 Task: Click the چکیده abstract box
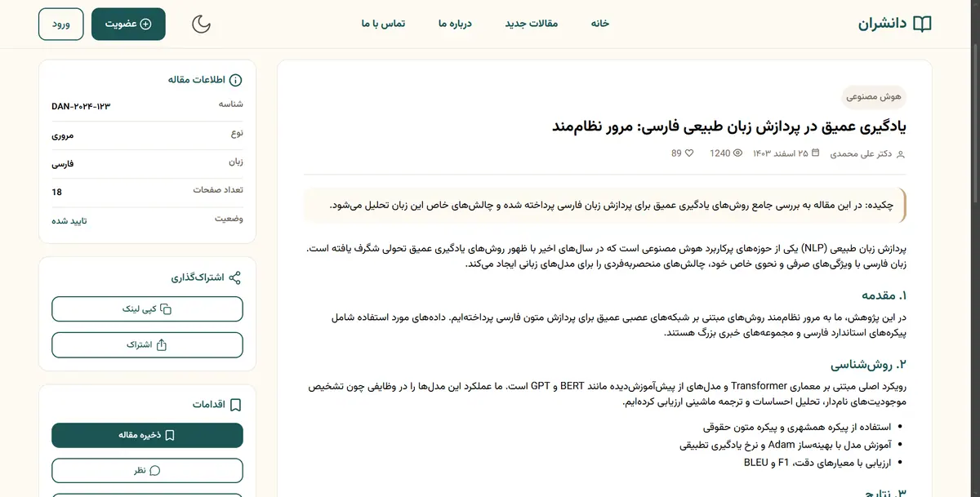605,206
